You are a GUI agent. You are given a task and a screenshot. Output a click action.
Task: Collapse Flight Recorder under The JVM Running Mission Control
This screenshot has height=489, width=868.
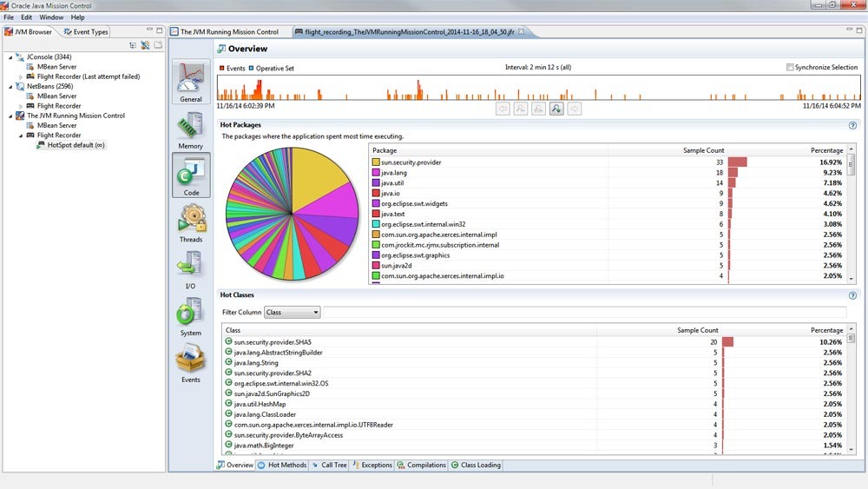click(x=21, y=135)
